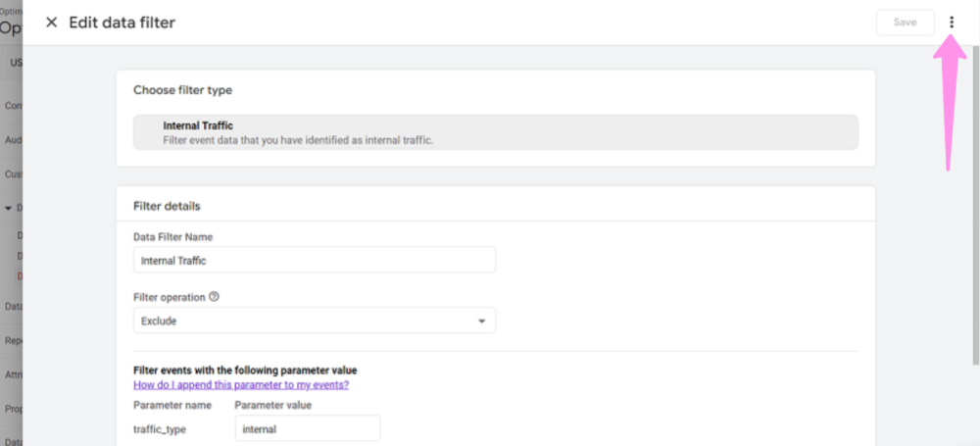Viewport: 980px width, 446px height.
Task: Focus the Data Filter Name field
Action: click(314, 260)
